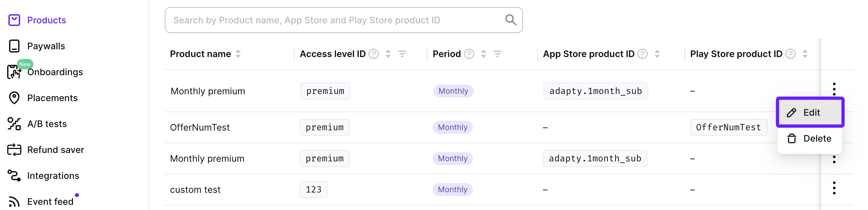The image size is (868, 210).
Task: Open help tooltip for Access level ID
Action: point(373,54)
